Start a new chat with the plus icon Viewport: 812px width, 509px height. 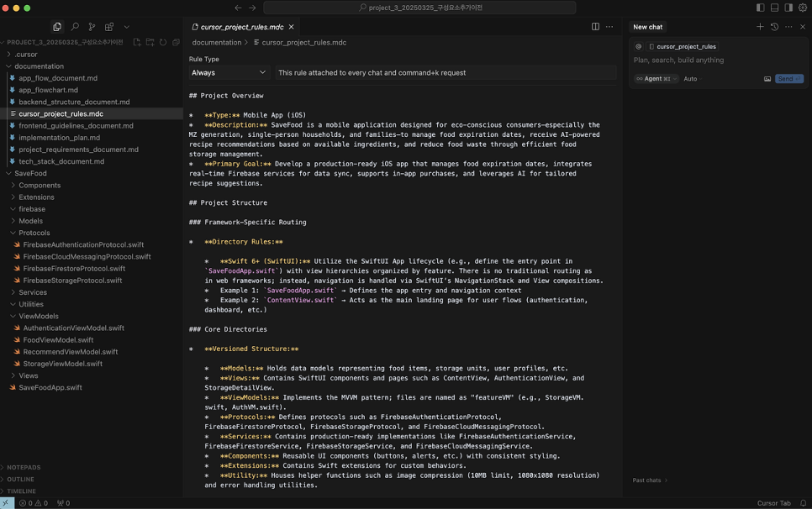(760, 27)
